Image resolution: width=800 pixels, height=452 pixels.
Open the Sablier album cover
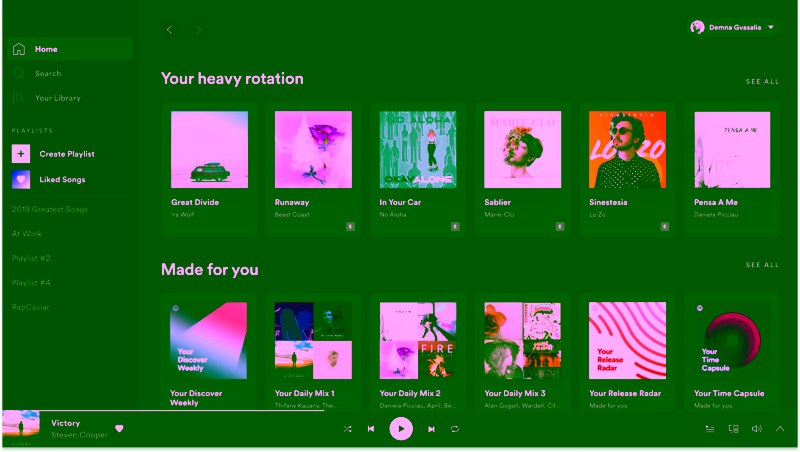click(522, 149)
